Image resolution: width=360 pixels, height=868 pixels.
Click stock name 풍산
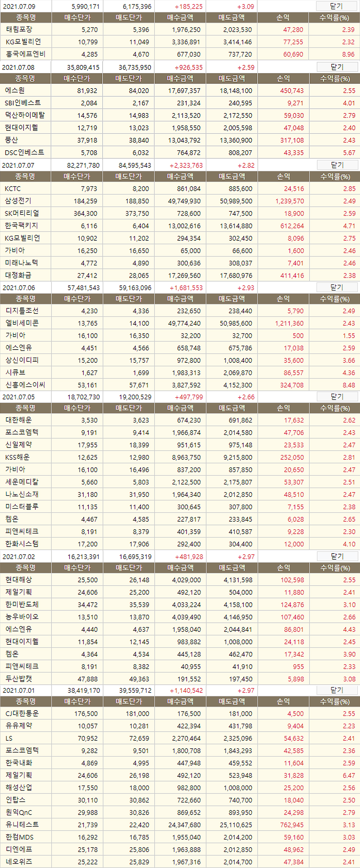[11, 140]
